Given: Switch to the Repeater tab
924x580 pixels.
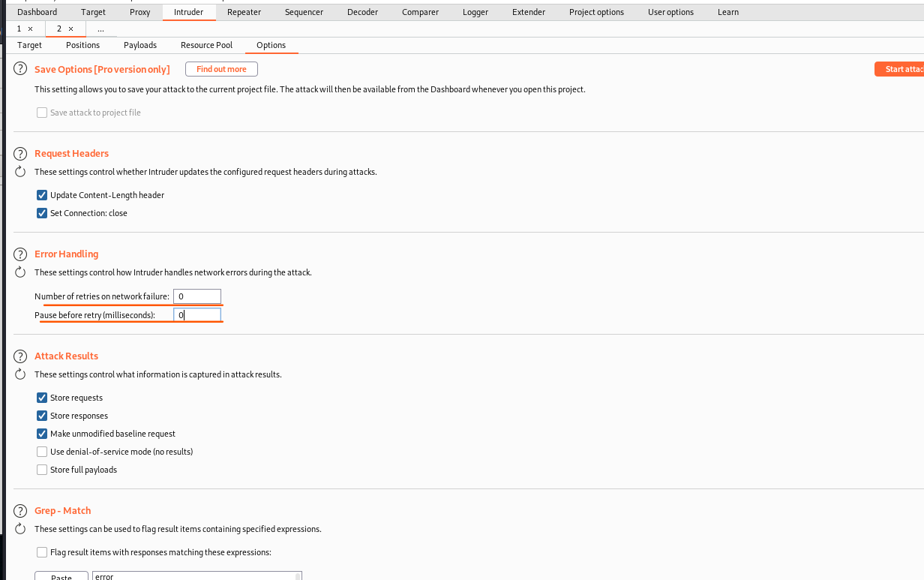Looking at the screenshot, I should click(x=243, y=12).
